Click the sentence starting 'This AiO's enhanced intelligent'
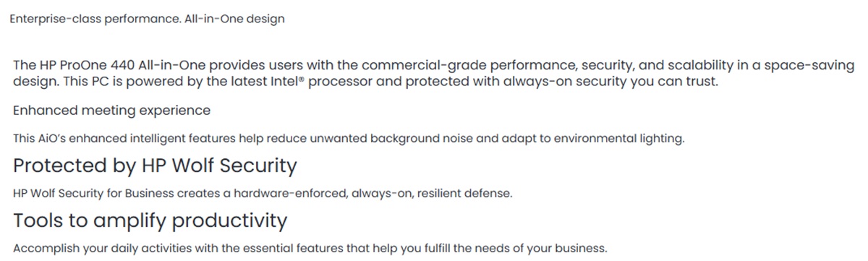Screen dimensions: 868x261 pyautogui.click(x=349, y=139)
